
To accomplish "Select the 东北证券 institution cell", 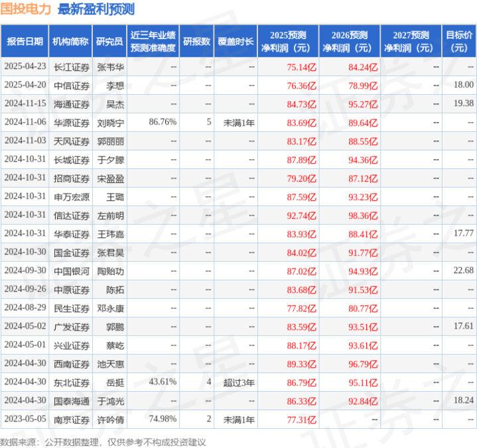I will [x=72, y=382].
